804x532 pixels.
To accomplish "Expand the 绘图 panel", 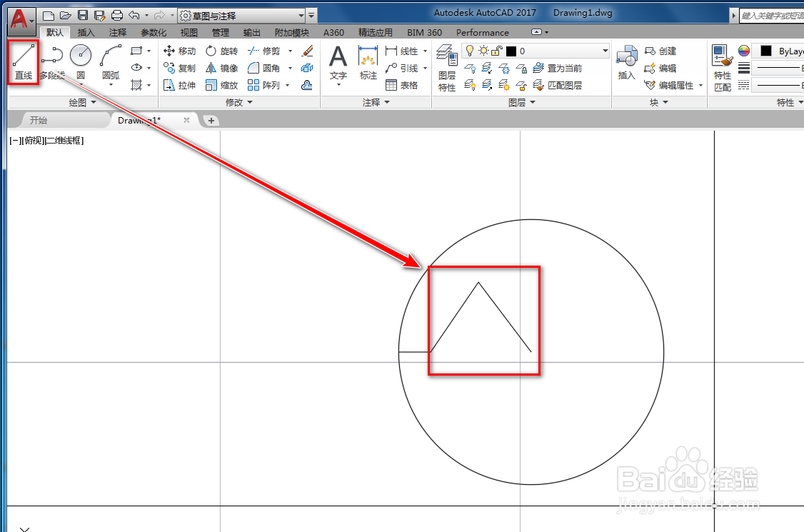I will click(83, 102).
